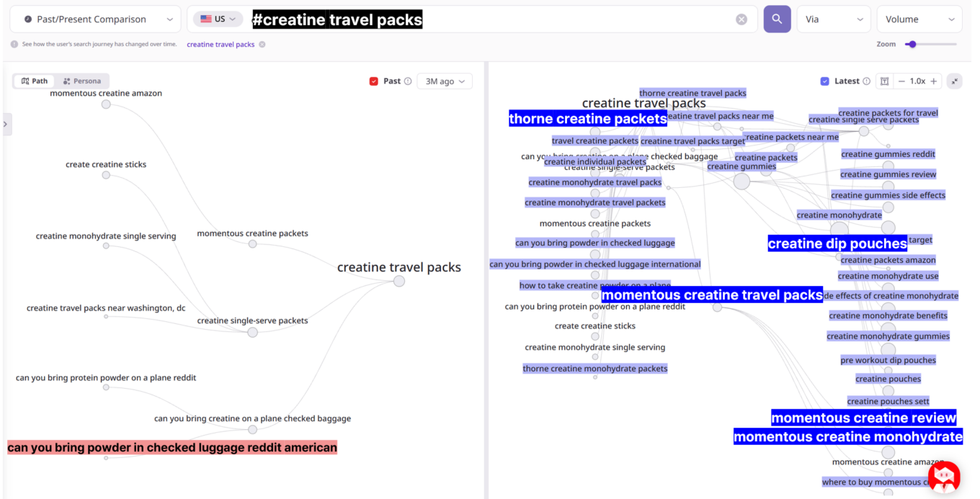Click 'momentous creatine packets' in Past graph
Viewport: 980px width, 499px height.
(x=252, y=233)
